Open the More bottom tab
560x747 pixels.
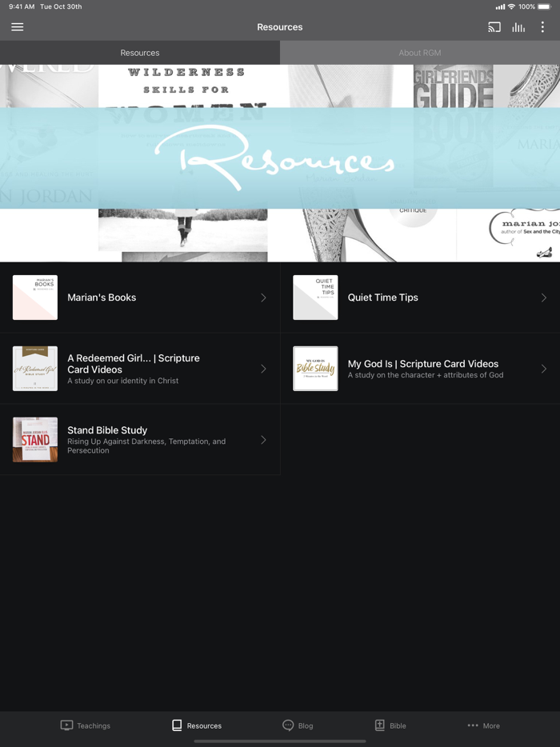point(484,725)
